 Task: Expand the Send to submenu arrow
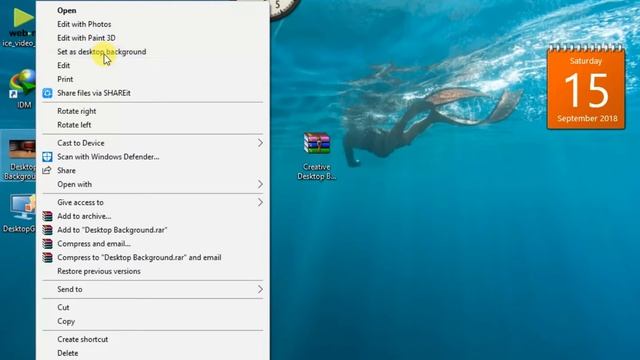click(260, 289)
